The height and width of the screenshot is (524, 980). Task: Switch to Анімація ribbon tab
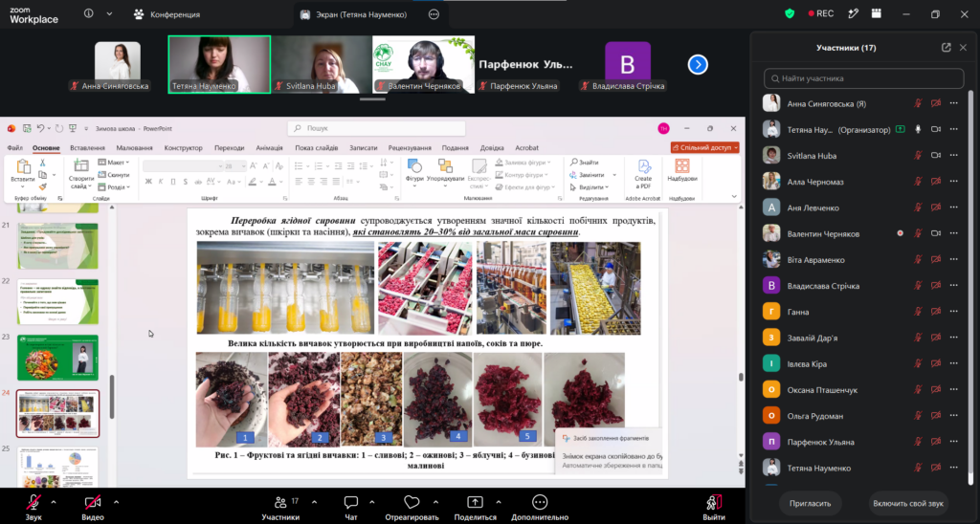coord(269,148)
